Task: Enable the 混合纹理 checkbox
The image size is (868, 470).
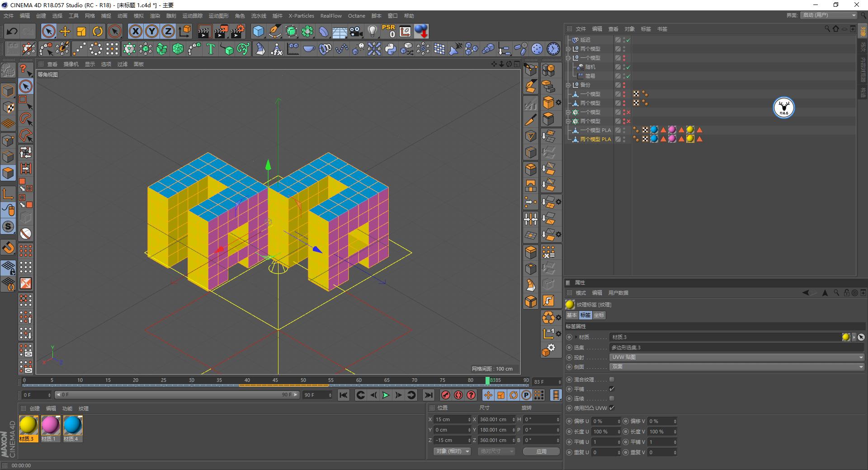Action: (x=612, y=380)
